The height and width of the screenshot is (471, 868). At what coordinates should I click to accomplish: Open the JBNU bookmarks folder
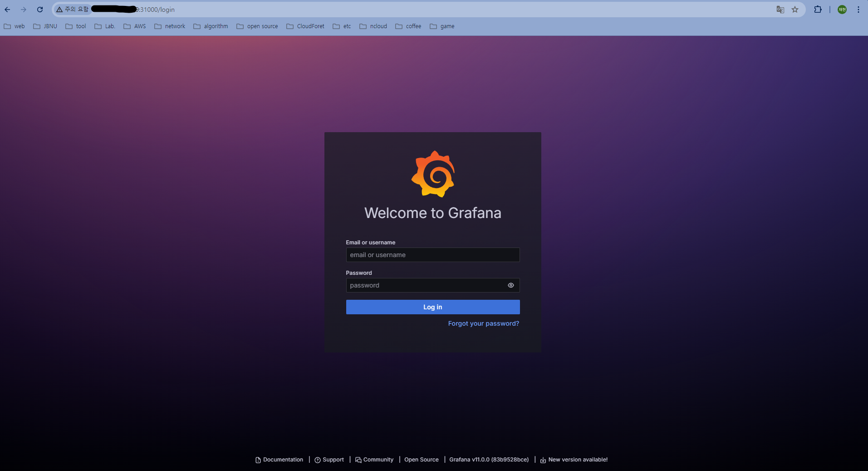click(x=45, y=26)
